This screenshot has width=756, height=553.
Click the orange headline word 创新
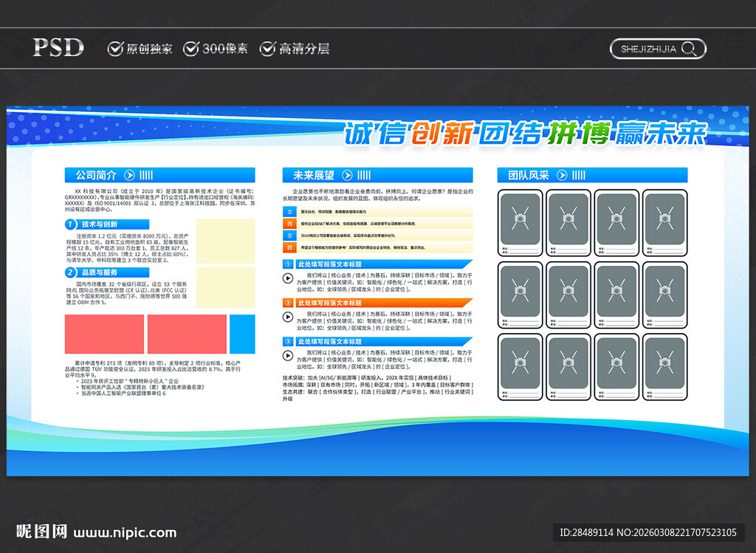[443, 134]
